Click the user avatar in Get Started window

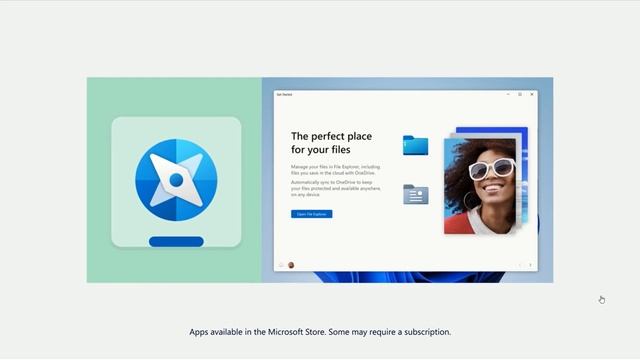click(291, 265)
